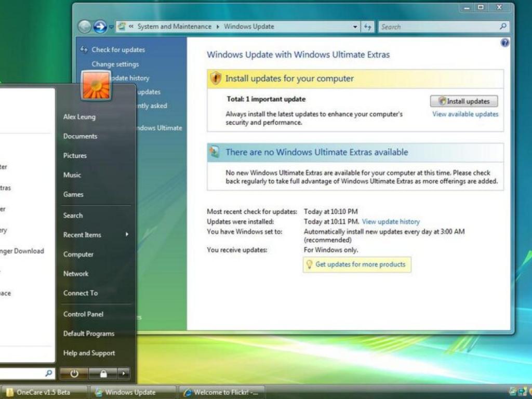The height and width of the screenshot is (399, 532).
Task: Open View update history link
Action: point(391,221)
